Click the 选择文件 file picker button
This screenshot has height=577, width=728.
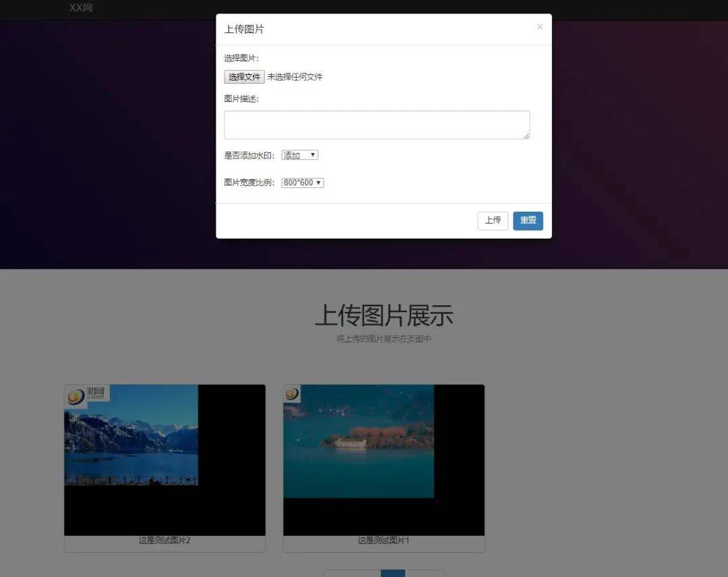(243, 76)
